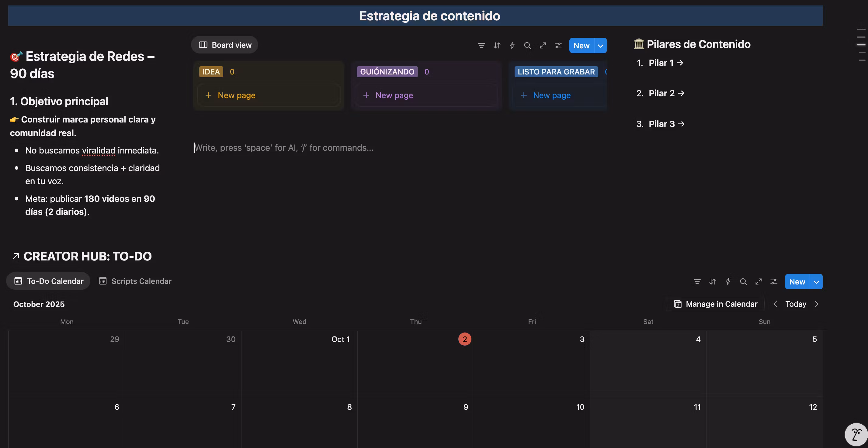
Task: Open dropdown arrow beside calendar New button
Action: [x=816, y=282]
